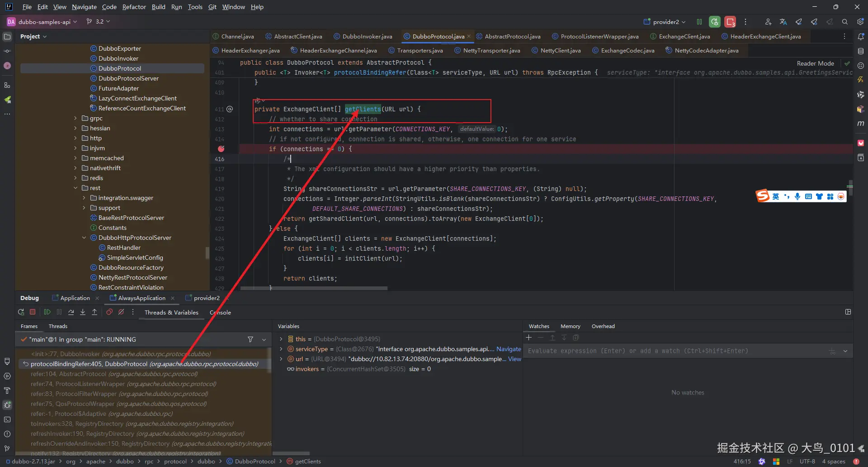Resume program execution in Debug toolbar
868x467 pixels.
47,312
